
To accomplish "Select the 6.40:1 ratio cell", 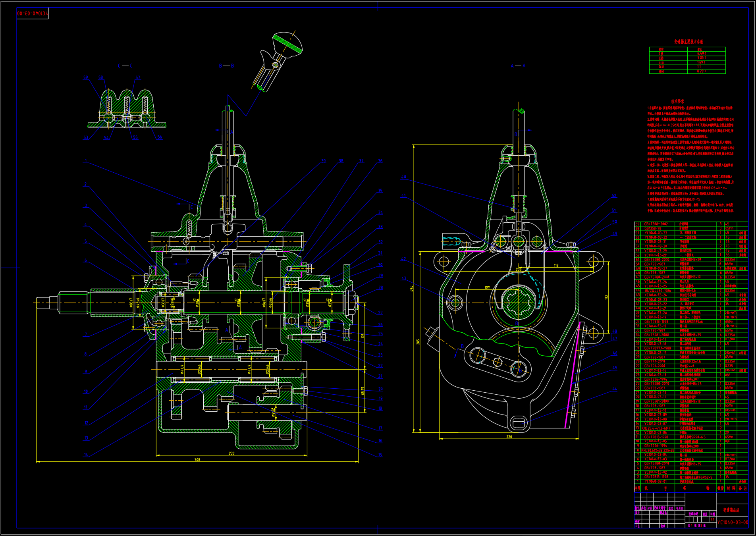I will click(x=702, y=54).
